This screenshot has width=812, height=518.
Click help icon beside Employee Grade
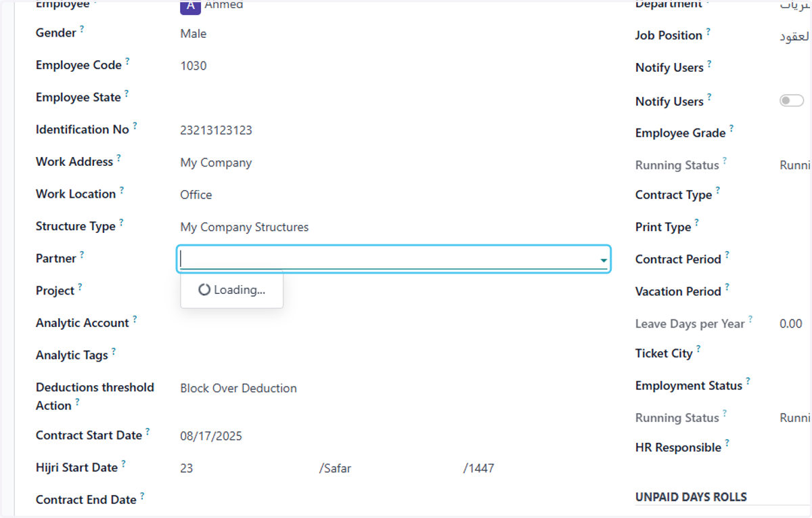pyautogui.click(x=731, y=129)
